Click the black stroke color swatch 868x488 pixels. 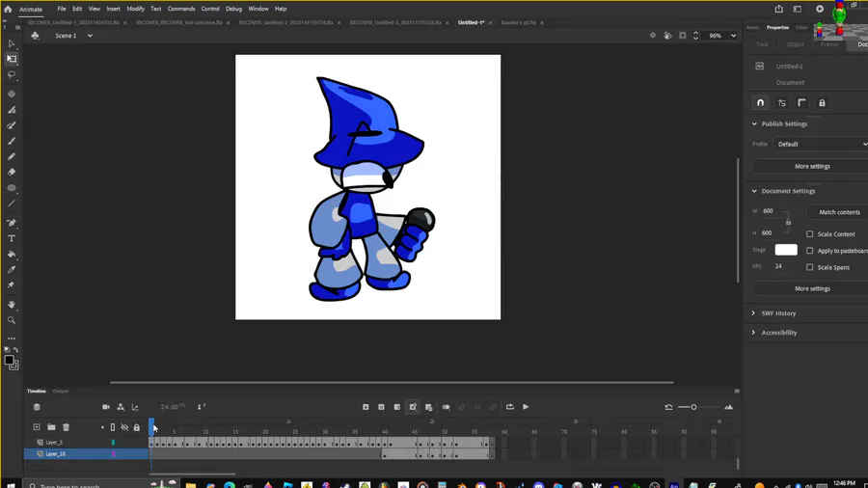click(x=9, y=360)
